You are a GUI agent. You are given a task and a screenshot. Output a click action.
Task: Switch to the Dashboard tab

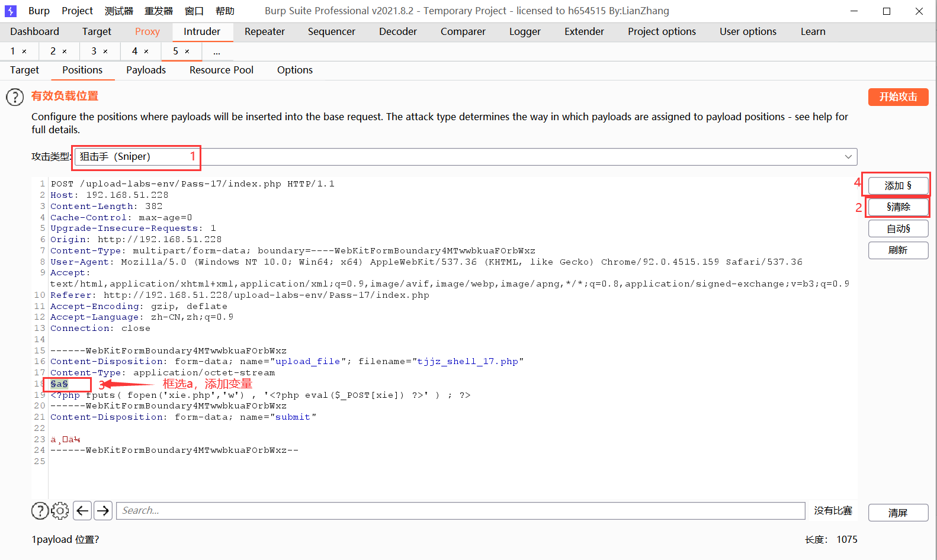pyautogui.click(x=35, y=32)
